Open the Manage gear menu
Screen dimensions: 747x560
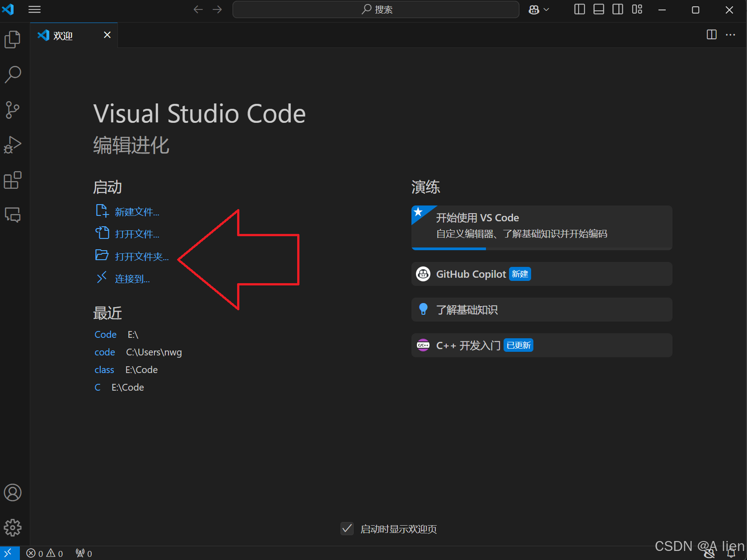click(13, 527)
